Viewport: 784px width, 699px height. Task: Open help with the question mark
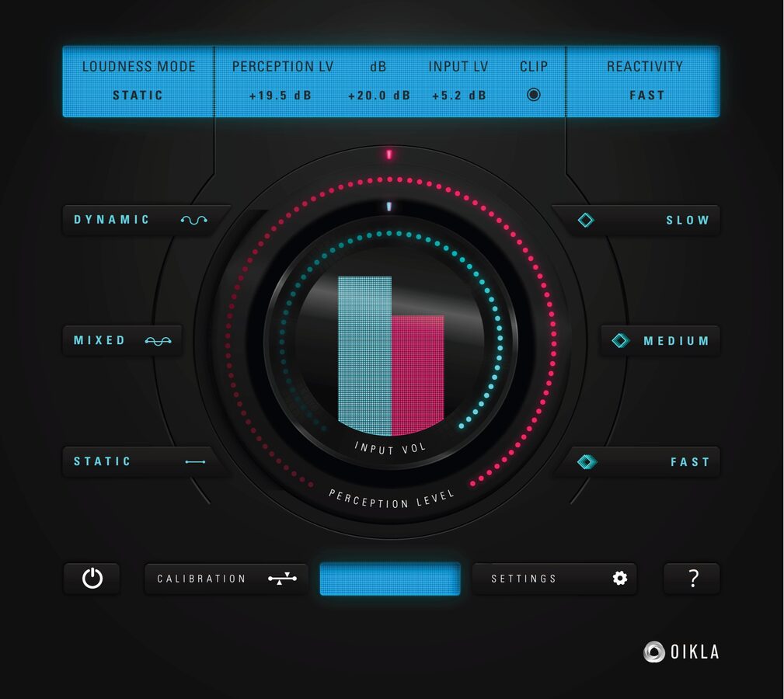(x=692, y=578)
